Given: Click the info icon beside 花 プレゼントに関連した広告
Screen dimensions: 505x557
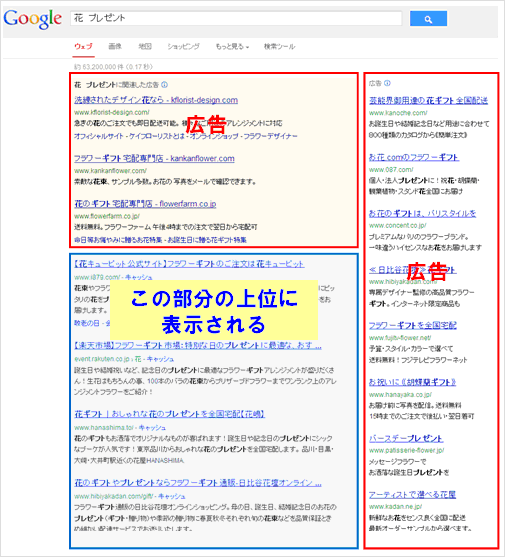Looking at the screenshot, I should click(x=164, y=85).
